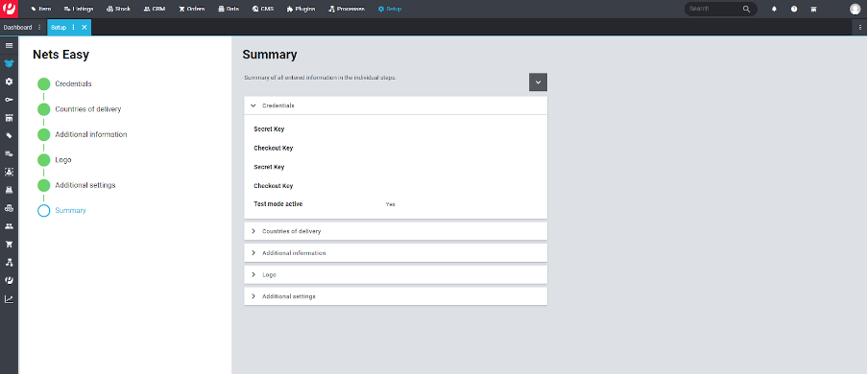
Task: Collapse the Credentials summary section
Action: tap(396, 105)
